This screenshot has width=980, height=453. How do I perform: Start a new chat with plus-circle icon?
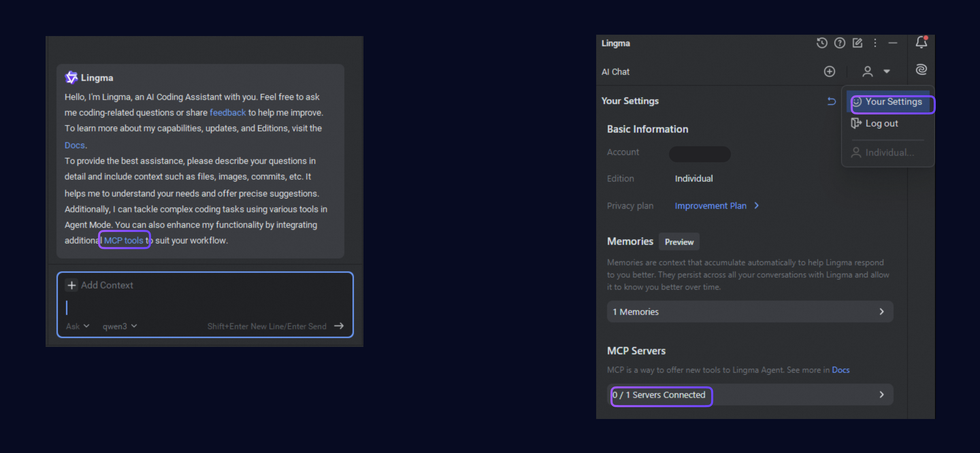coord(829,71)
